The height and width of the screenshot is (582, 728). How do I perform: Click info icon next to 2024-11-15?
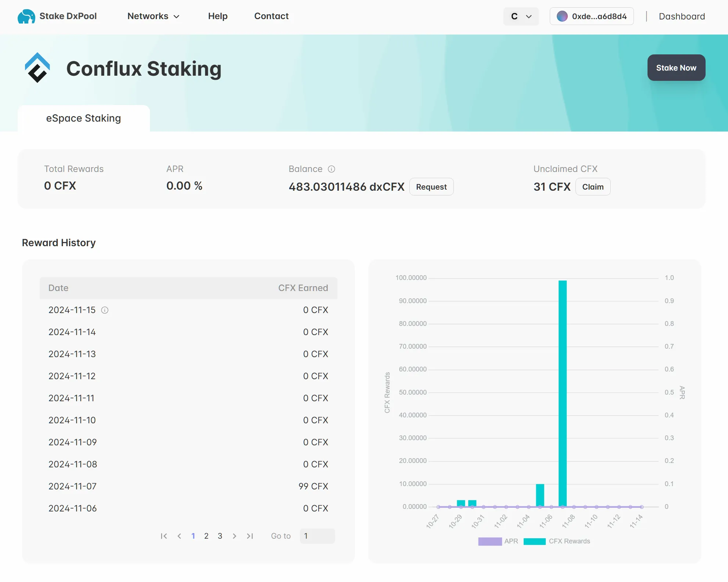(x=105, y=310)
